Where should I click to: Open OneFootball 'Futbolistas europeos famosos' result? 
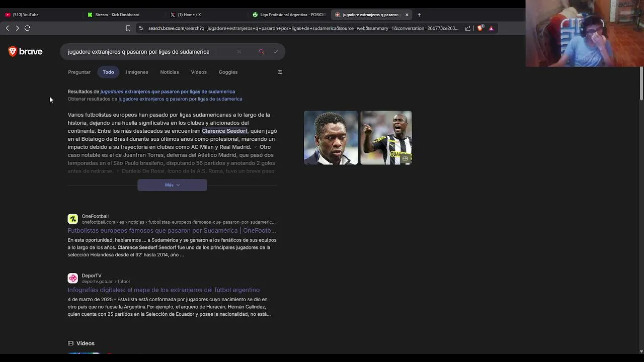click(172, 231)
